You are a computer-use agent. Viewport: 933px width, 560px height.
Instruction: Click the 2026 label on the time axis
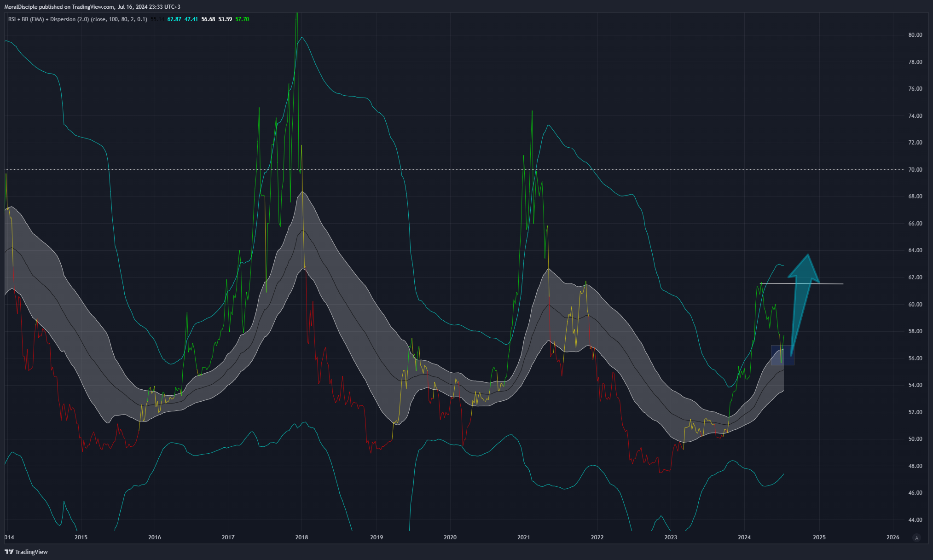892,537
